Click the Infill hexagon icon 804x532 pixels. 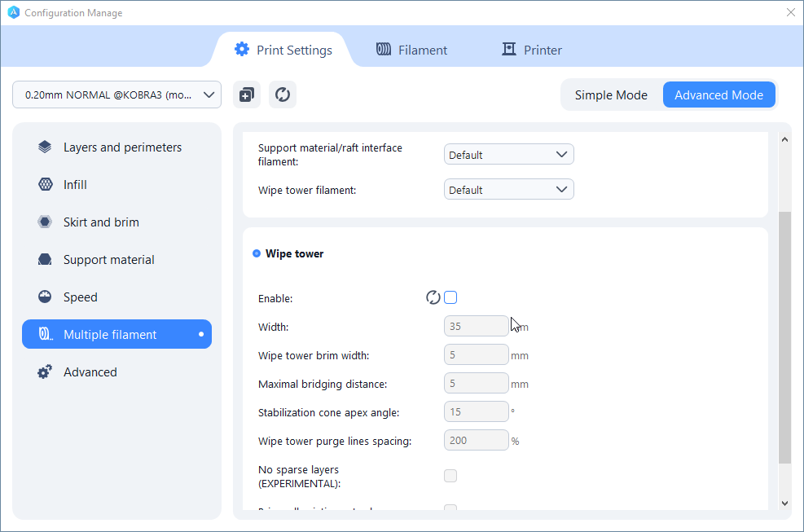[46, 185]
